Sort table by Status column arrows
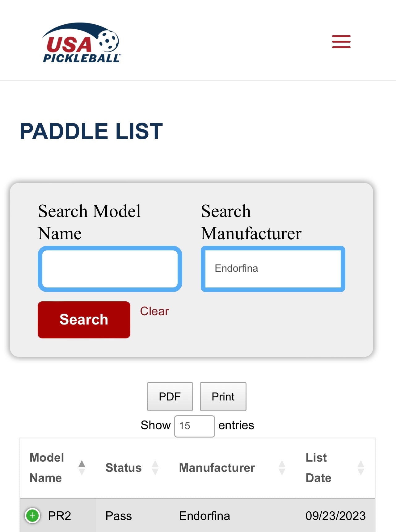The image size is (396, 532). coord(155,467)
